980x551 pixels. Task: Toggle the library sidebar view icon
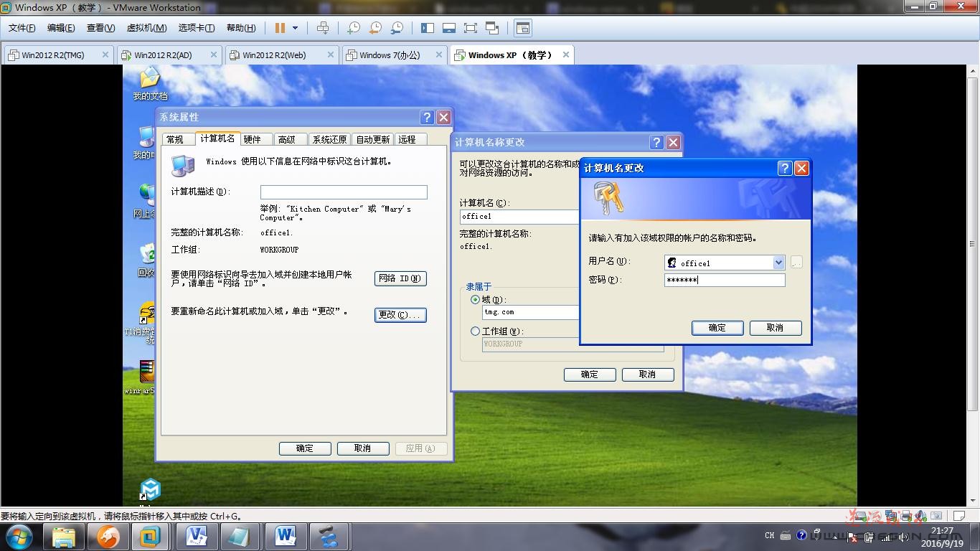[428, 28]
